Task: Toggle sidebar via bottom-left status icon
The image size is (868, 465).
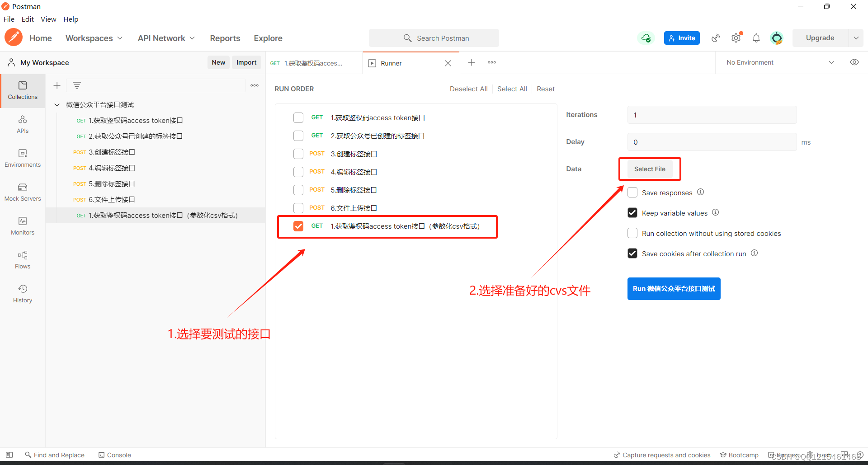Action: pos(9,455)
